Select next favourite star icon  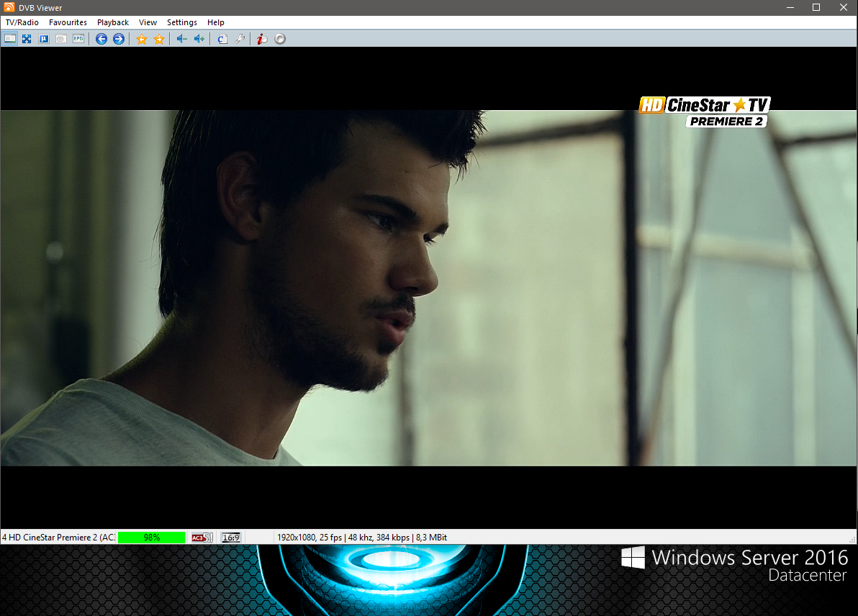click(x=159, y=39)
